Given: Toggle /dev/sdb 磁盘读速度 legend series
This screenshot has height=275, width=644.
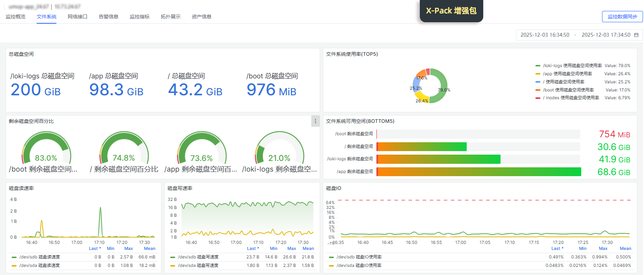Looking at the screenshot, I should 39,257.
